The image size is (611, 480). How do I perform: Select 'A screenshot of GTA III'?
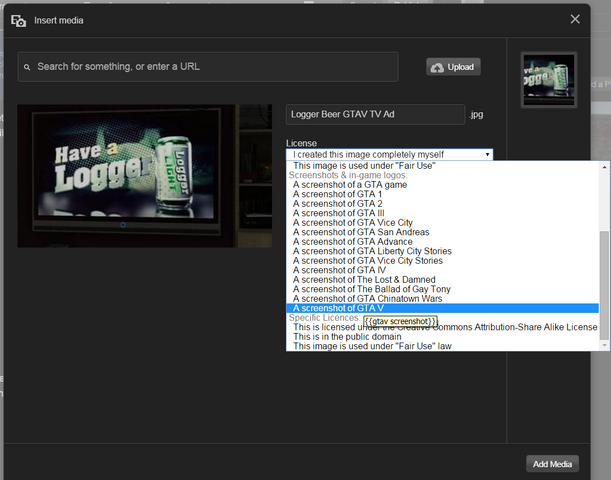[443, 213]
